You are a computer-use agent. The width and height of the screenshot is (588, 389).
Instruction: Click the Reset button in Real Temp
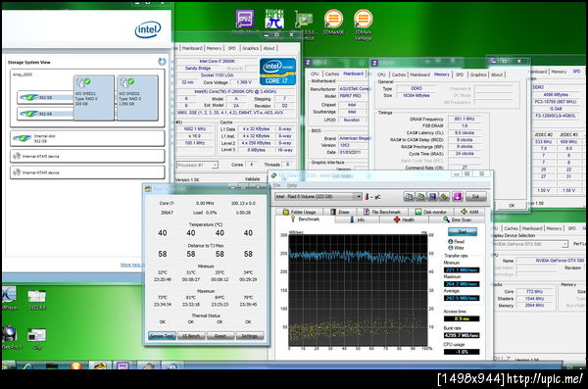(220, 336)
